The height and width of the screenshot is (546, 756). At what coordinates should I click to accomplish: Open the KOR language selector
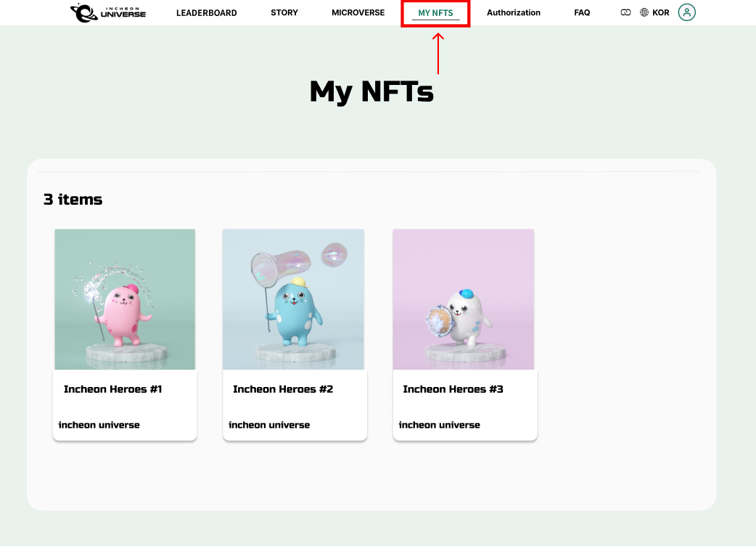coord(660,12)
